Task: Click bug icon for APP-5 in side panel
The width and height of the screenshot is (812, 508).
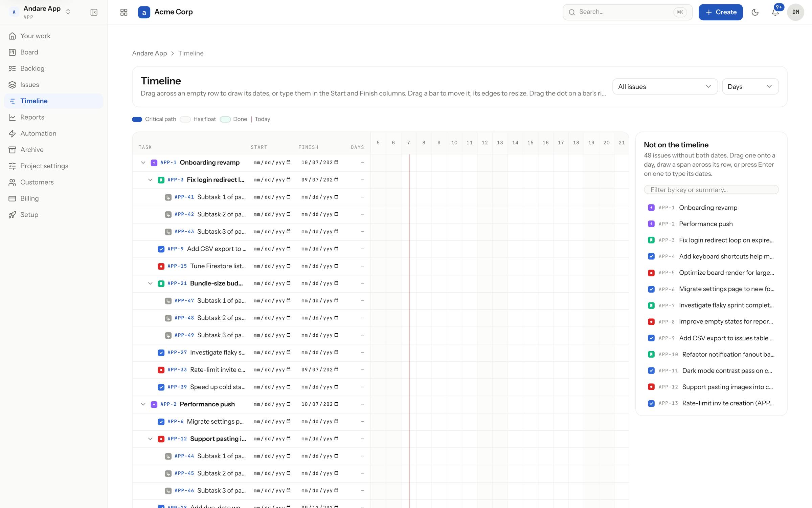Action: click(x=651, y=273)
